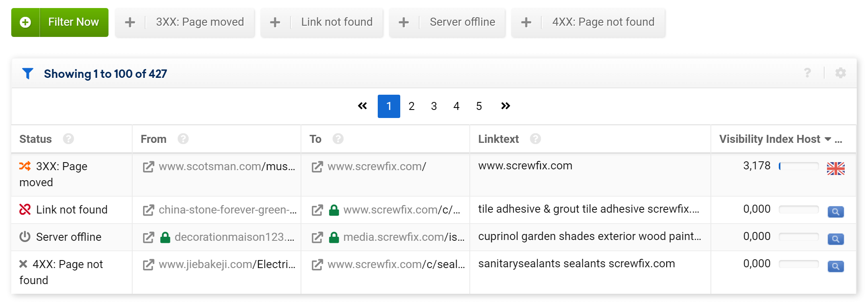
Task: Click 'Showing 1 to 100 of 427' heading
Action: [x=105, y=74]
